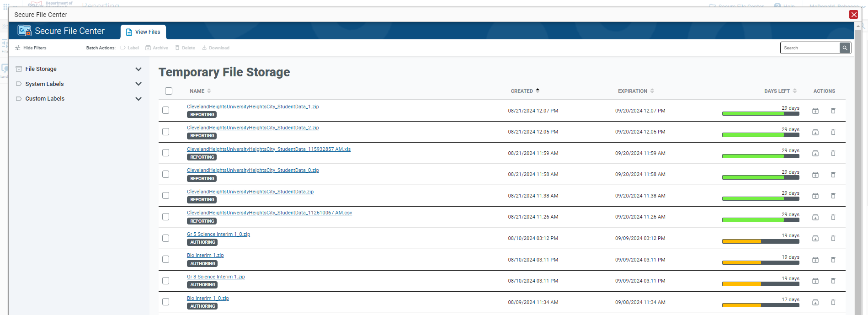Delete StudentData_1.zip using its trash icon

pyautogui.click(x=833, y=111)
